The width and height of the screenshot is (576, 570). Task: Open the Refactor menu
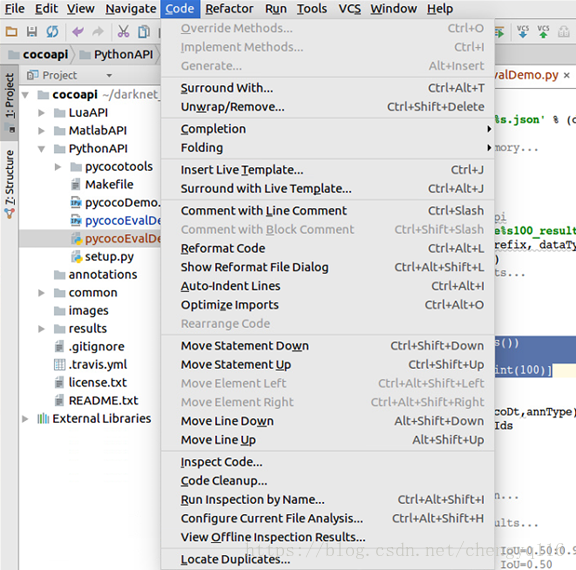click(x=229, y=8)
